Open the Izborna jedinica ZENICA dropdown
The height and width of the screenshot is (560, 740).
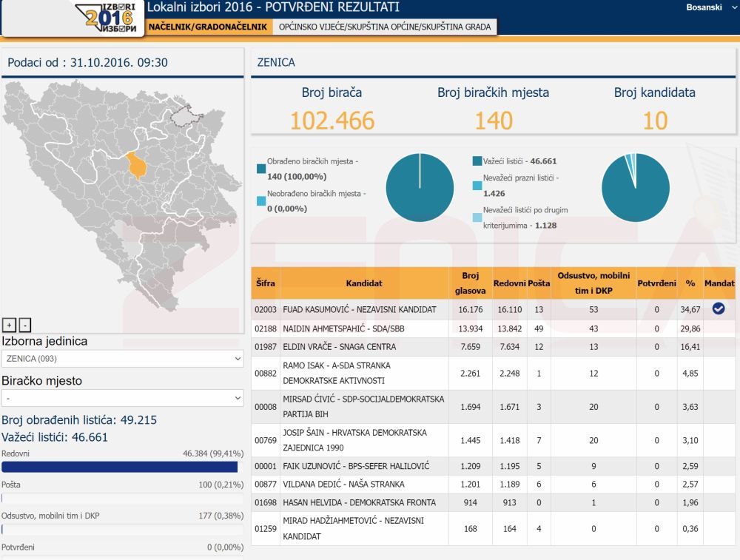tap(122, 359)
